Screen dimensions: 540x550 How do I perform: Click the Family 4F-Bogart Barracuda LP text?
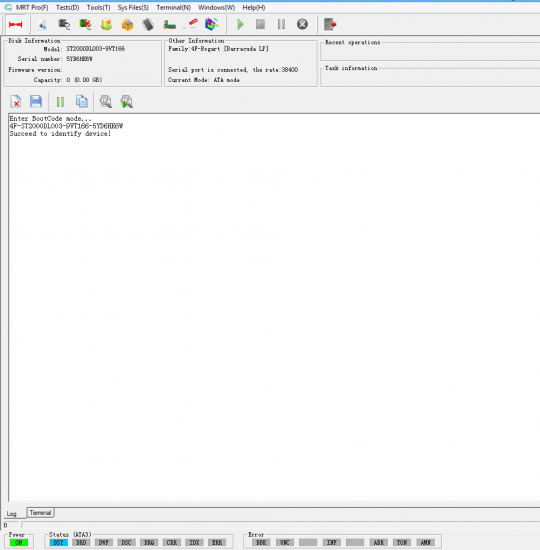[218, 49]
